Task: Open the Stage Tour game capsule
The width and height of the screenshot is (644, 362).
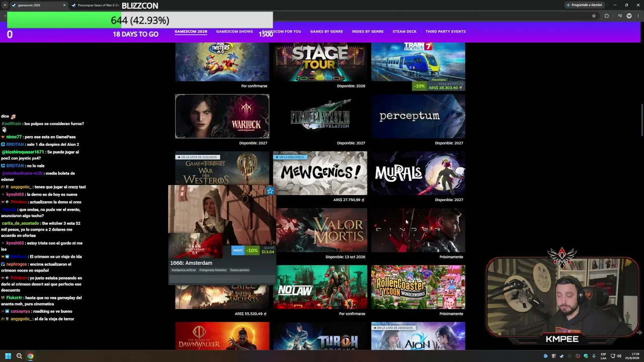Action: coord(320,62)
